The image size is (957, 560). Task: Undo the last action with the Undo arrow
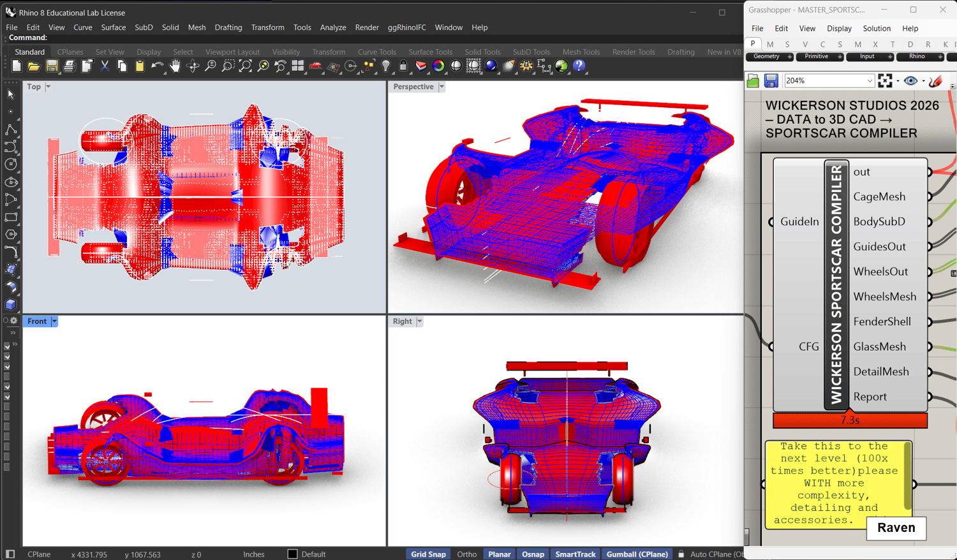157,66
